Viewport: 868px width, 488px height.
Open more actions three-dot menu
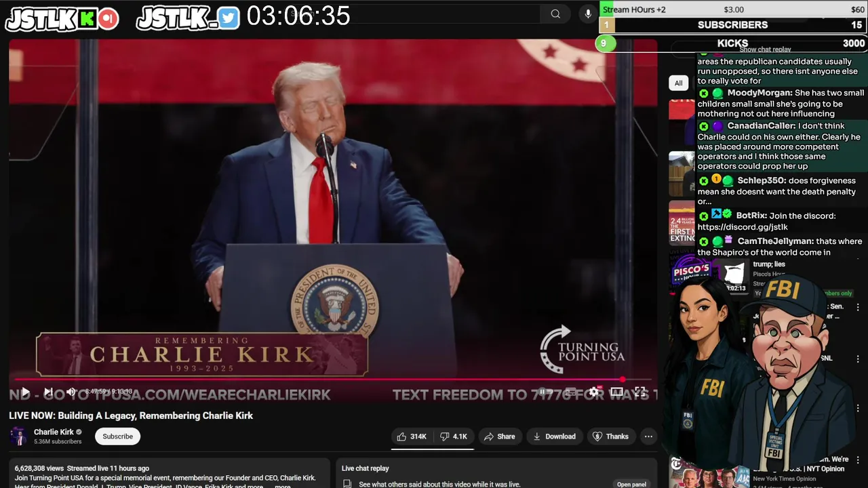point(648,436)
